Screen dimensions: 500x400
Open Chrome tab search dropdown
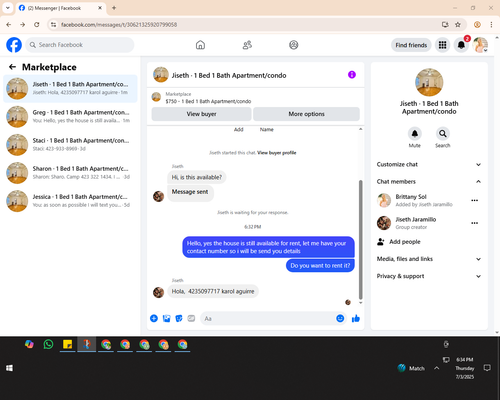(8, 8)
